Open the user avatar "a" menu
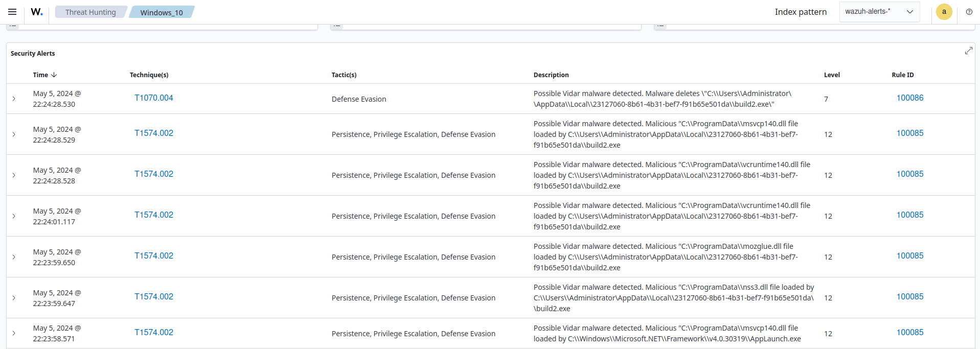 coord(944,12)
